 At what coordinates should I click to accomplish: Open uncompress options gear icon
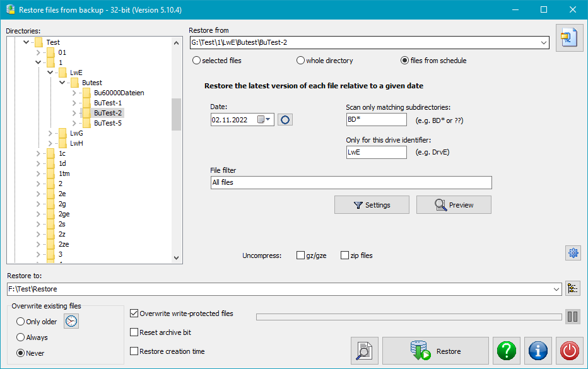[x=573, y=253]
